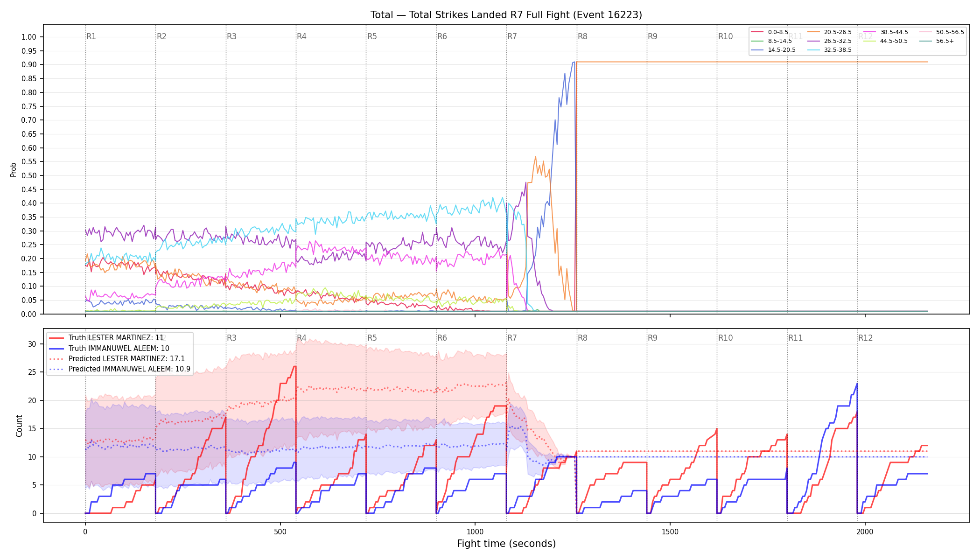Click the Count y-axis label
980x560 pixels.
coord(19,426)
